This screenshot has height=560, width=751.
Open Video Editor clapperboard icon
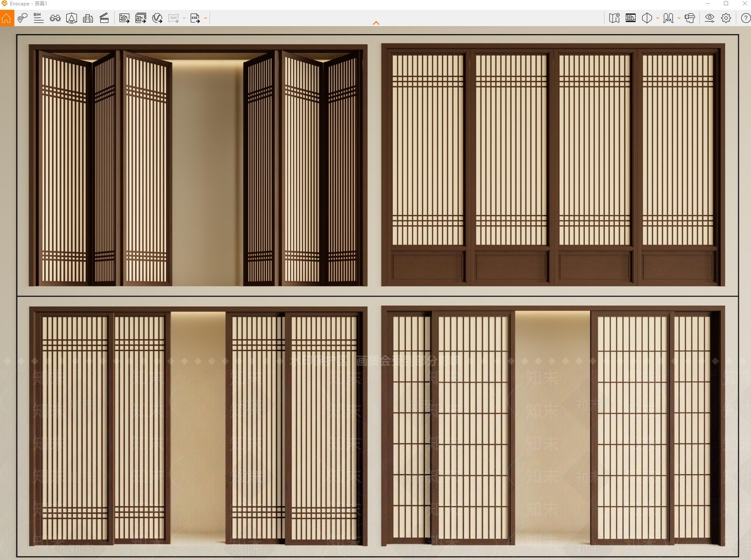tap(104, 18)
